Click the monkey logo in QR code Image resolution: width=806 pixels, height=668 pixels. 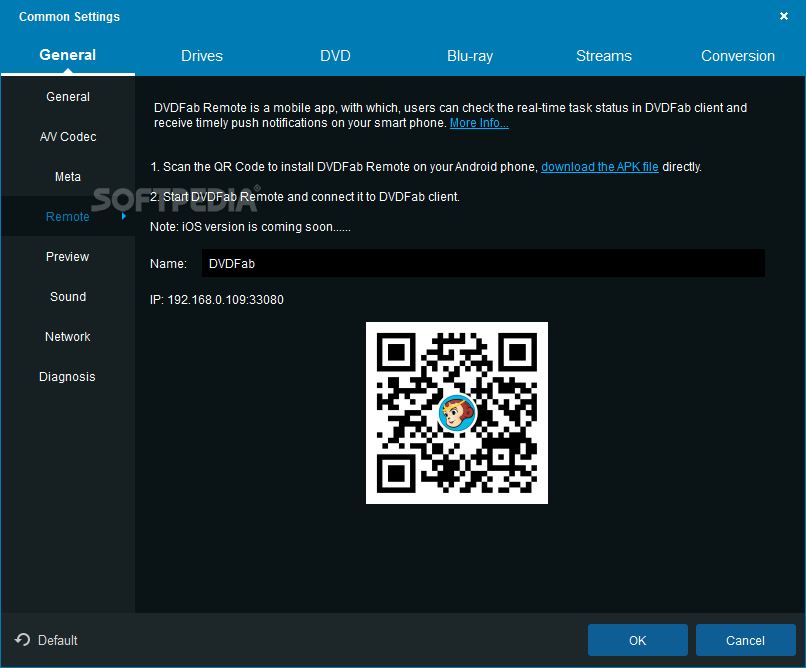tap(456, 413)
